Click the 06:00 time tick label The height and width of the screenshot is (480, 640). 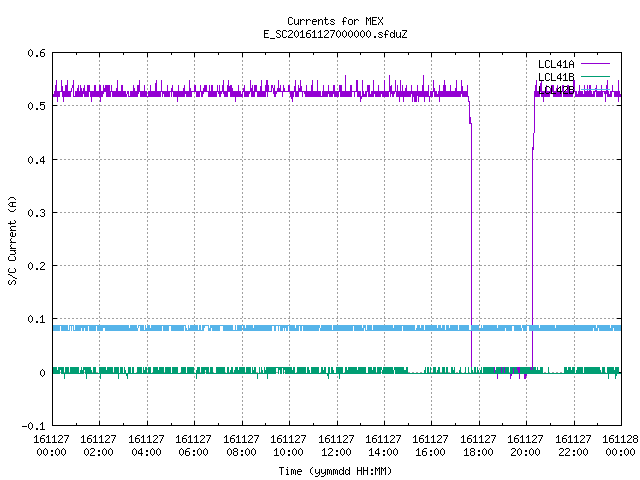pyautogui.click(x=193, y=452)
